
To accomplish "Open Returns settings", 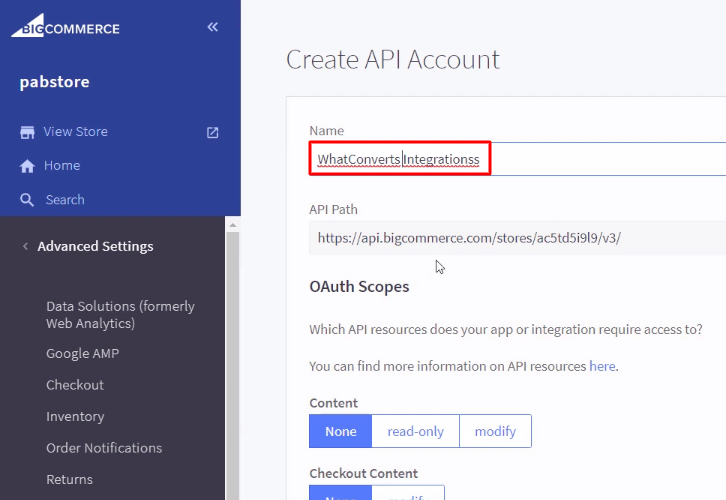I will (69, 479).
